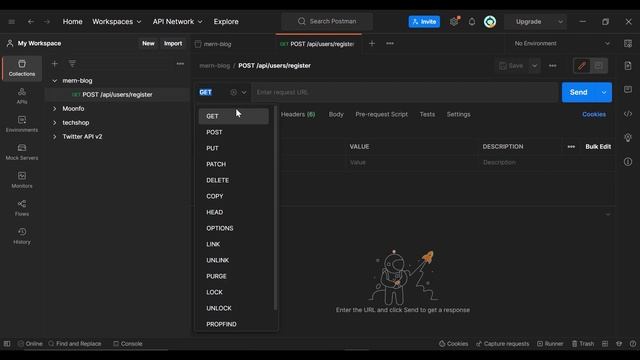This screenshot has height=360, width=640.
Task: Open the Environments sidebar panel
Action: pyautogui.click(x=22, y=124)
